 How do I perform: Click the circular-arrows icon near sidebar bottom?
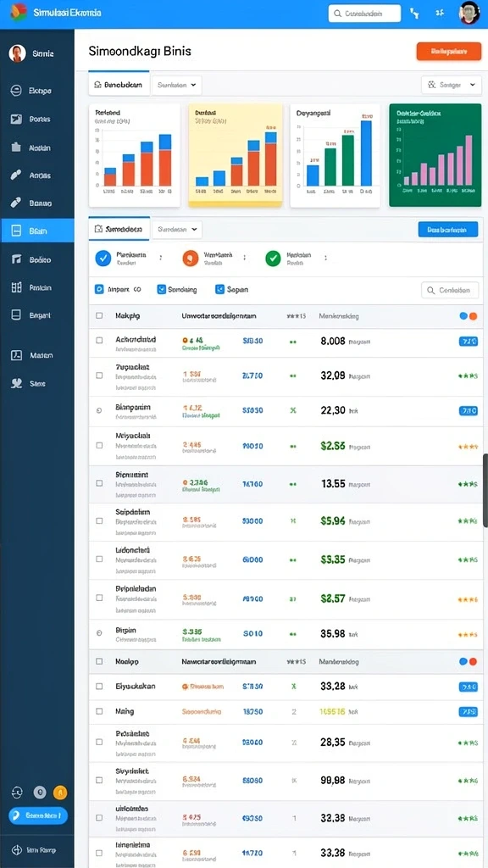tap(17, 793)
